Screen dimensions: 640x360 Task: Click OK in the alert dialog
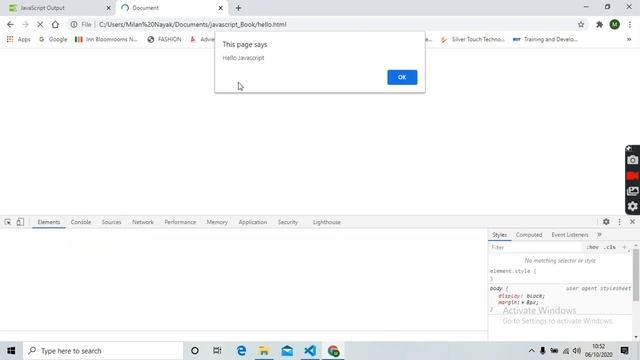click(x=402, y=77)
